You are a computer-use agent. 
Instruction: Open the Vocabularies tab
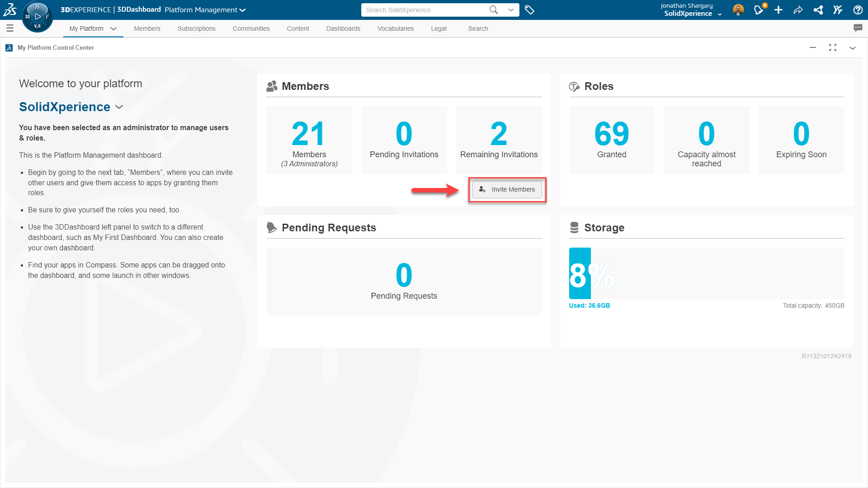tap(396, 28)
